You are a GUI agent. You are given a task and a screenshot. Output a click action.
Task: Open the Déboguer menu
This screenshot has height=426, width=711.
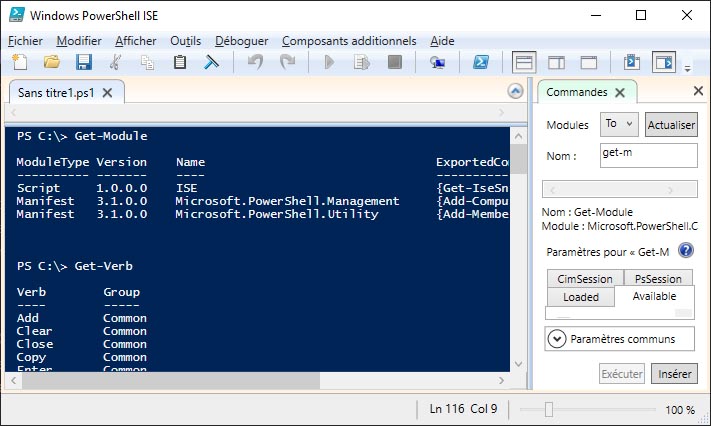(242, 41)
